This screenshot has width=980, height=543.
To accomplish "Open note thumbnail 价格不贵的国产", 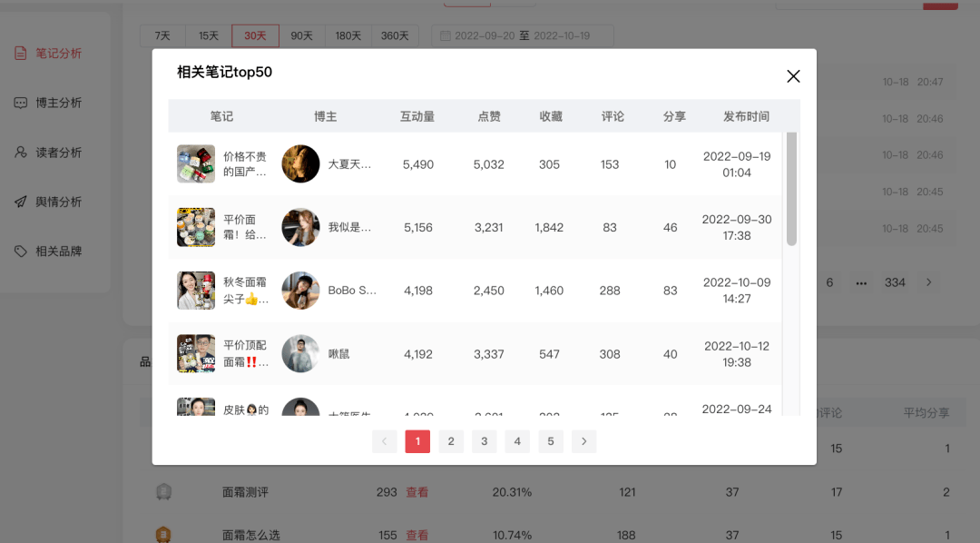I will 196,164.
